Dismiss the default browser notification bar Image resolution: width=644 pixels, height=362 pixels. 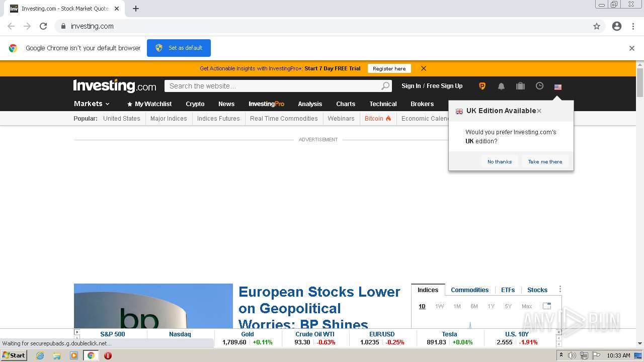coord(632,48)
